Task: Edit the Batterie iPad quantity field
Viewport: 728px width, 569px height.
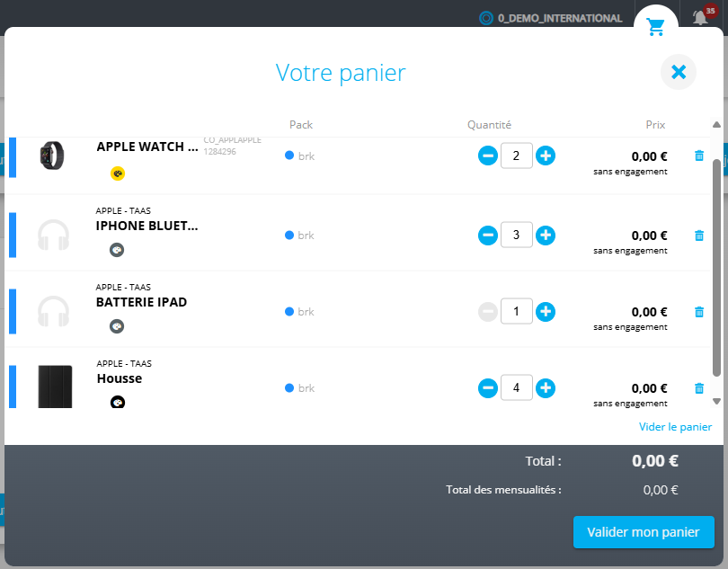Action: click(516, 311)
